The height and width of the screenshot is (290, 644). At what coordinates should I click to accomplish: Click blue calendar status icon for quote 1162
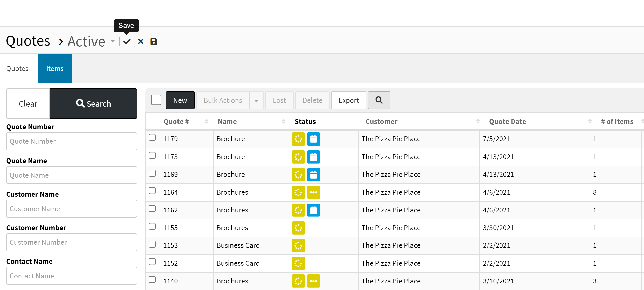[x=313, y=210]
